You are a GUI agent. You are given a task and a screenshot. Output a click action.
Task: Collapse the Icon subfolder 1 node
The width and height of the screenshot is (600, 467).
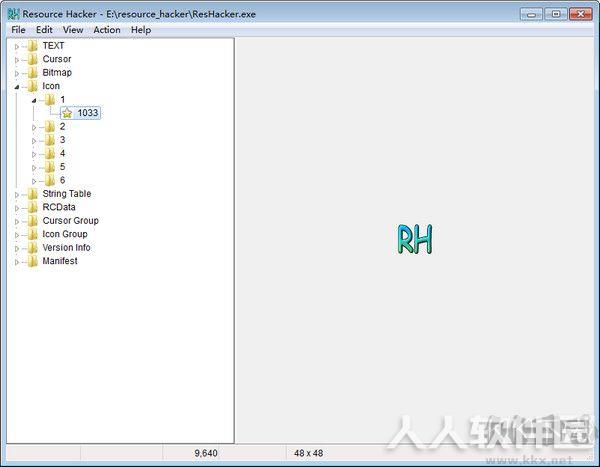pyautogui.click(x=34, y=100)
